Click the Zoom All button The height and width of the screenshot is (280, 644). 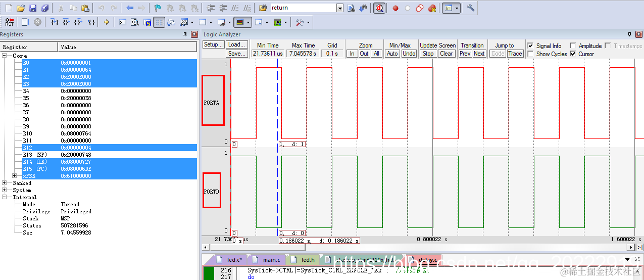[x=376, y=54]
